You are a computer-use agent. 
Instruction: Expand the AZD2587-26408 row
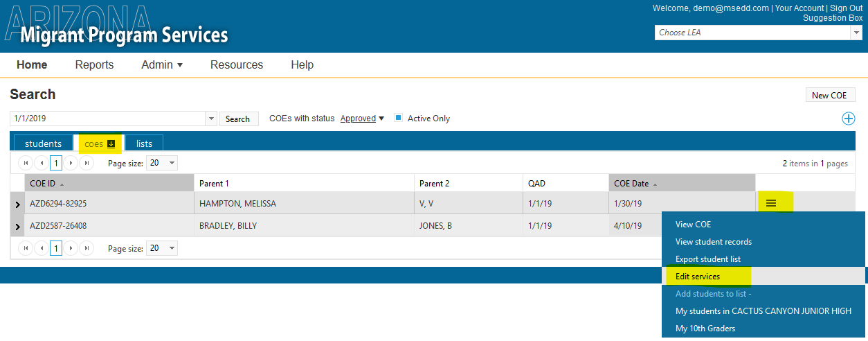17,226
